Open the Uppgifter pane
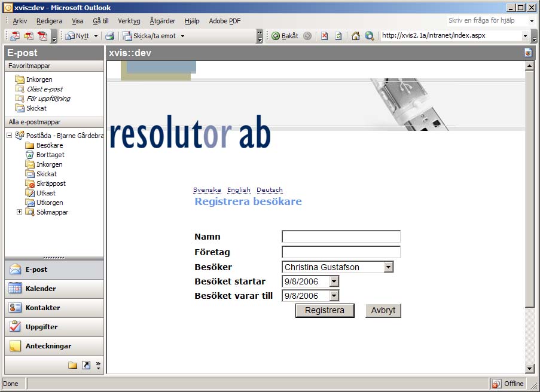540x392 pixels. (54, 327)
